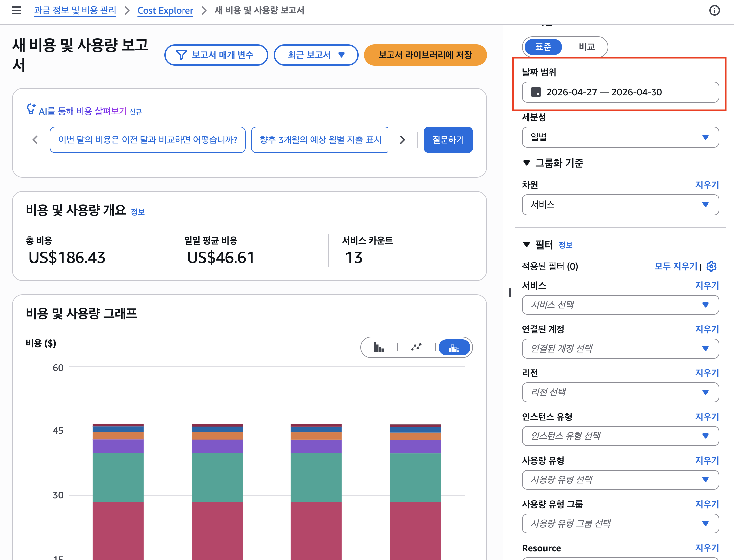Open filter settings gear icon
Image resolution: width=734 pixels, height=560 pixels.
pyautogui.click(x=711, y=266)
